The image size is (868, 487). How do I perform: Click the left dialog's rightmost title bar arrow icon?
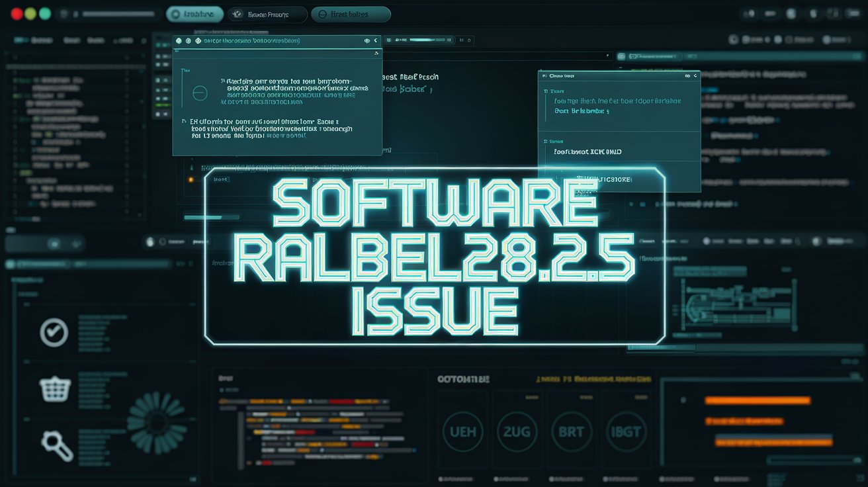click(x=376, y=41)
